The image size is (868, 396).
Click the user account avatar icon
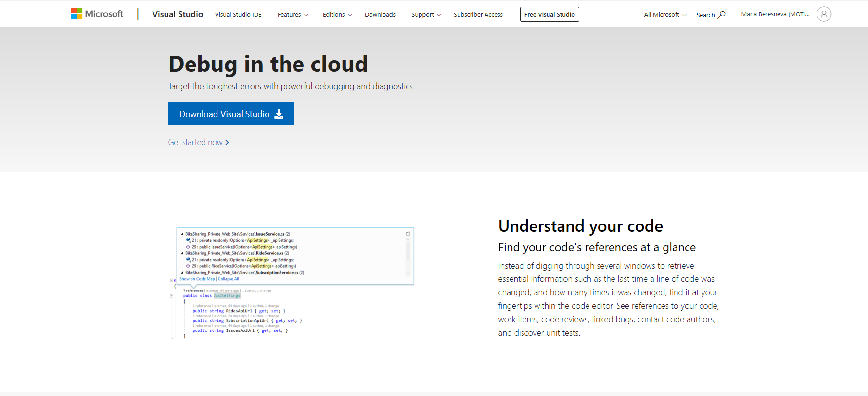click(x=824, y=14)
